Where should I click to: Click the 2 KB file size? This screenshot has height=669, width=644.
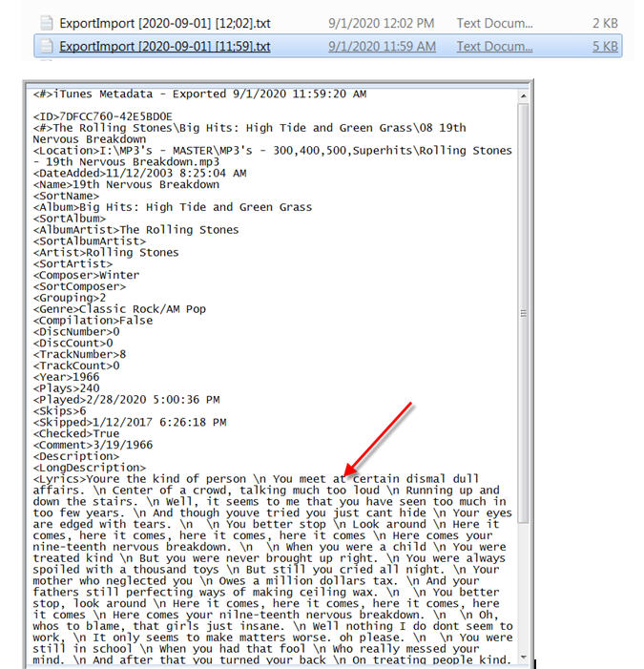(605, 23)
